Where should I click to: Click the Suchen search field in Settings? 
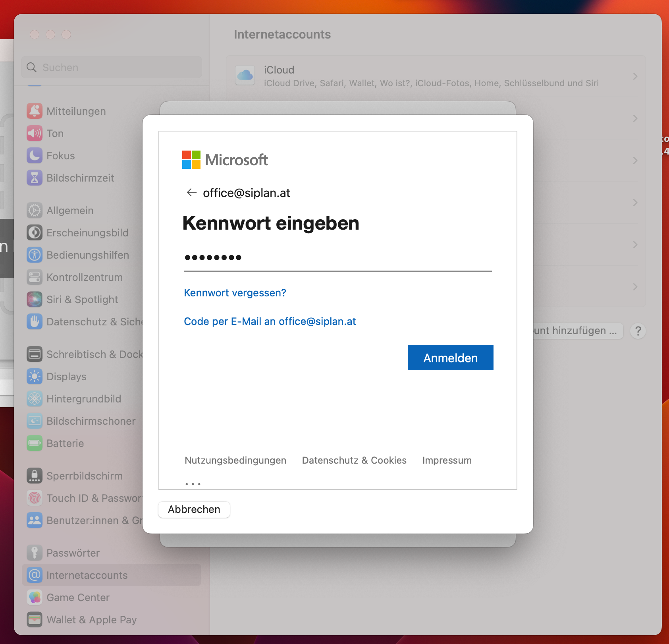pos(112,67)
